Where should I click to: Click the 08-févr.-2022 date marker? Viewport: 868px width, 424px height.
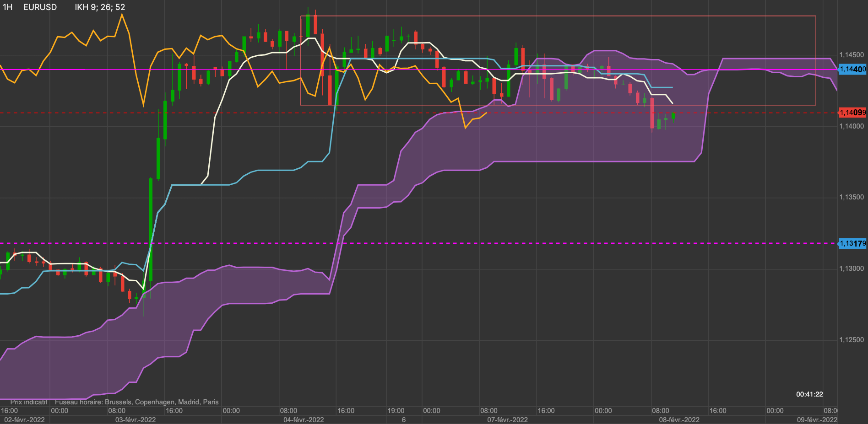click(679, 420)
